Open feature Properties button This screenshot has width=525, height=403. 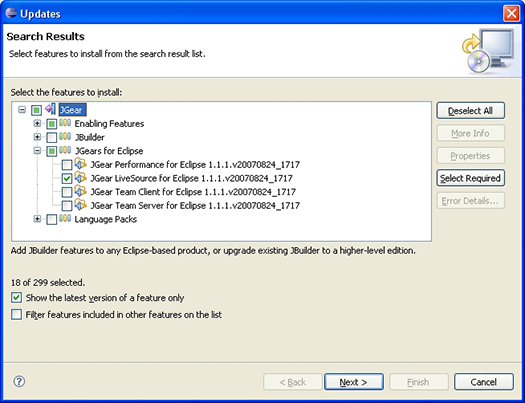pyautogui.click(x=470, y=156)
